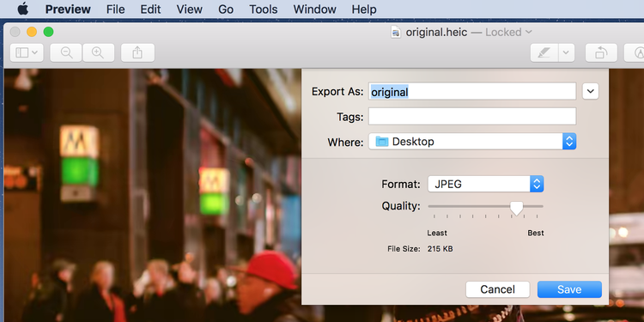The image size is (644, 322).
Task: Click the zoom out magnifier icon
Action: [x=66, y=52]
